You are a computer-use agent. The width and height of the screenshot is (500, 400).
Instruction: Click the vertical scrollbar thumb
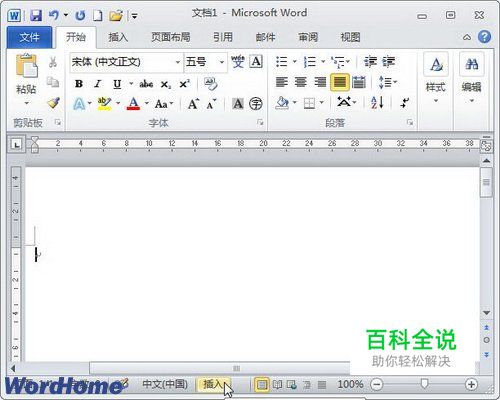click(x=486, y=182)
